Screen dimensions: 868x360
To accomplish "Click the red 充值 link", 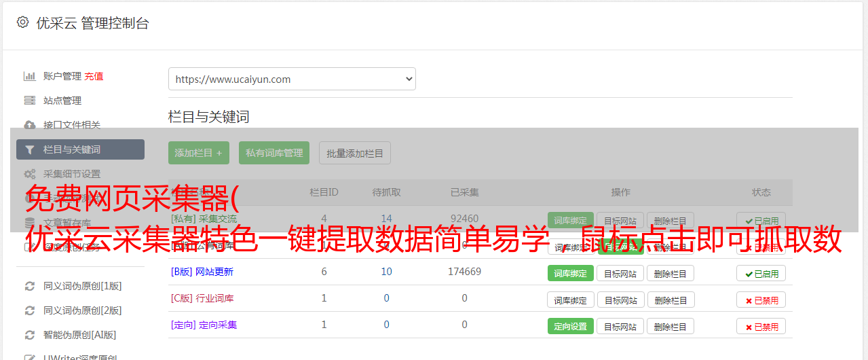I will click(94, 76).
